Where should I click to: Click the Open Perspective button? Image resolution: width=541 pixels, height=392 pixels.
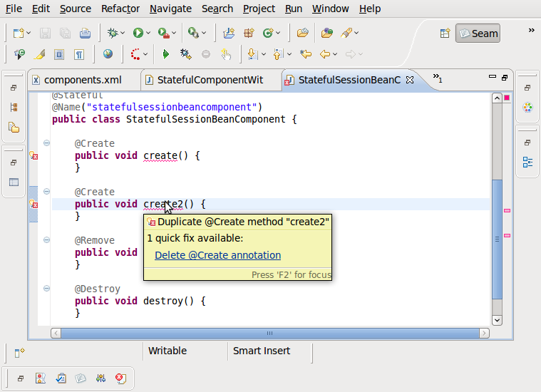[x=445, y=33]
